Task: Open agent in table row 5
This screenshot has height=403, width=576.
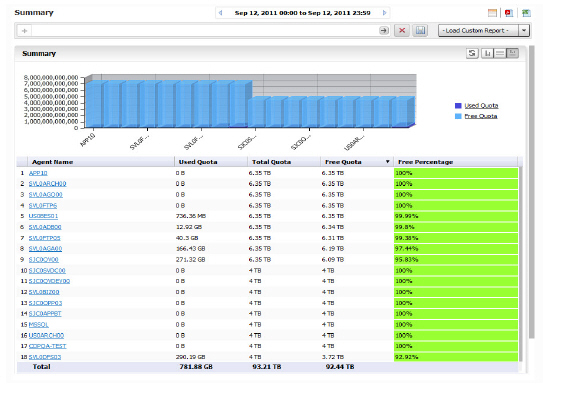Action: tap(43, 216)
